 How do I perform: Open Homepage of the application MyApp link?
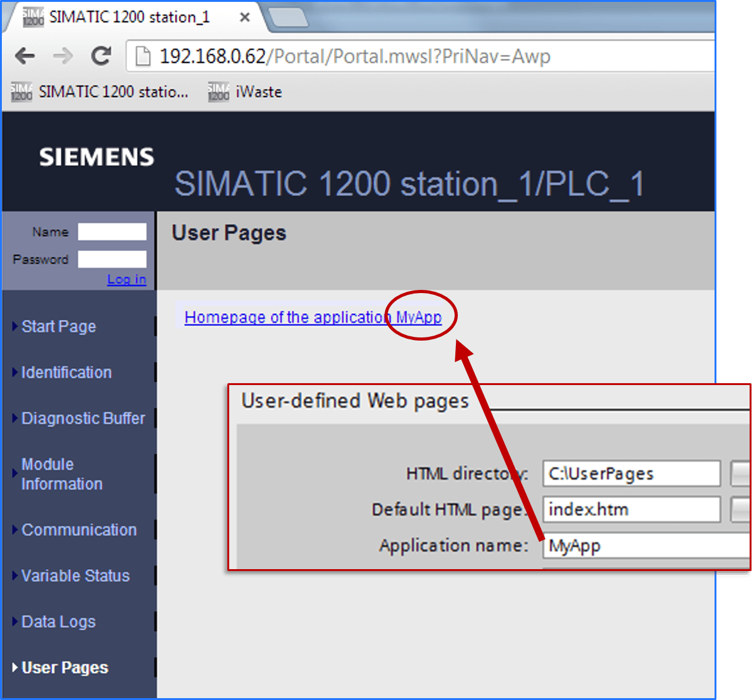pos(313,317)
